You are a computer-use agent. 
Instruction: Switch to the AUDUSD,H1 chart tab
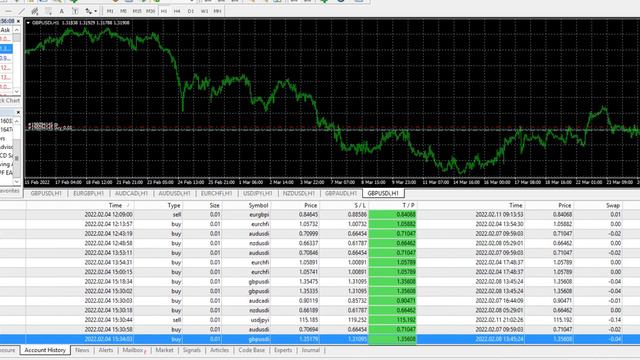tap(174, 193)
